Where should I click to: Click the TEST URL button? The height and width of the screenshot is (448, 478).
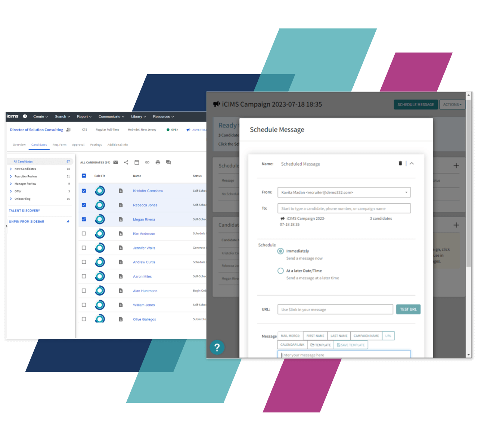coord(408,309)
